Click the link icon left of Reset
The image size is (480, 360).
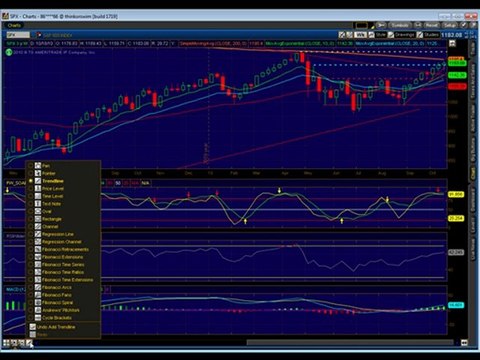[x=418, y=25]
